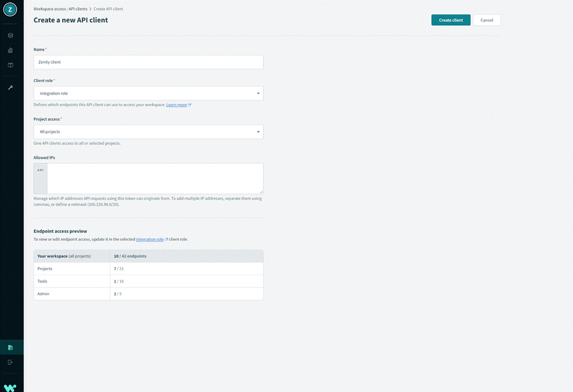Screen dimensions: 573x392
Task: Click inside the Allowed IPs text area
Action: [154, 178]
